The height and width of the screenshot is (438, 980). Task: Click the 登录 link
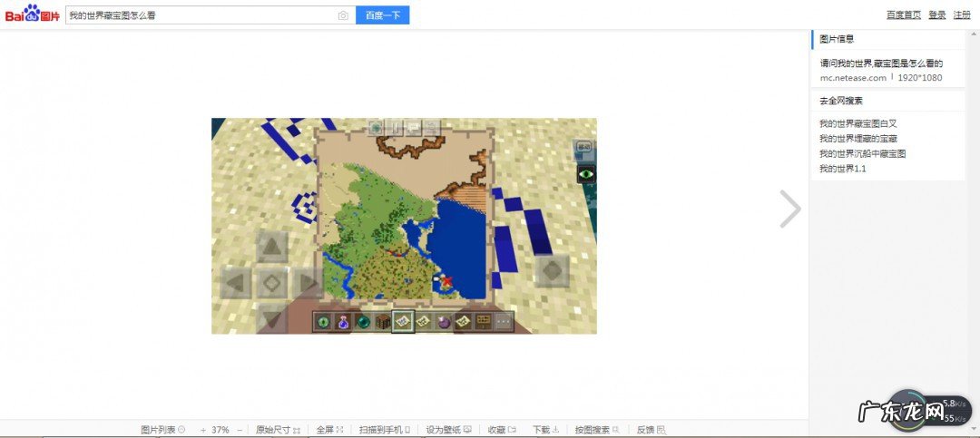(936, 15)
